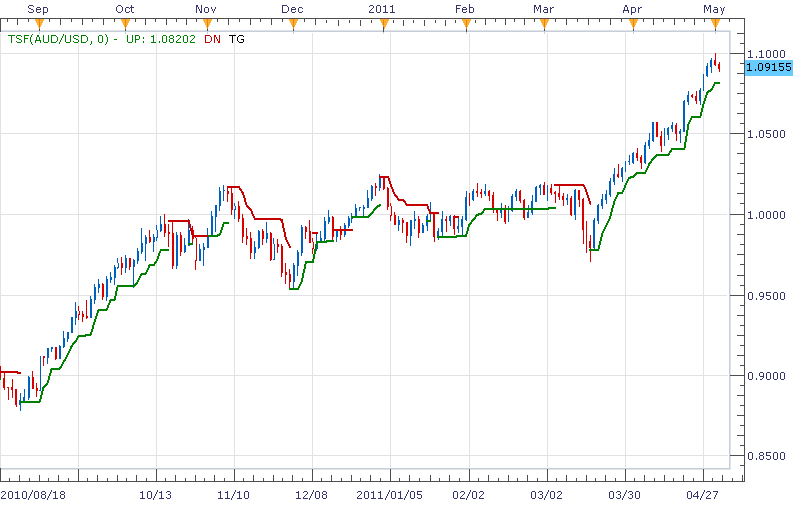Click the 2011/01/05 date label

(x=389, y=495)
